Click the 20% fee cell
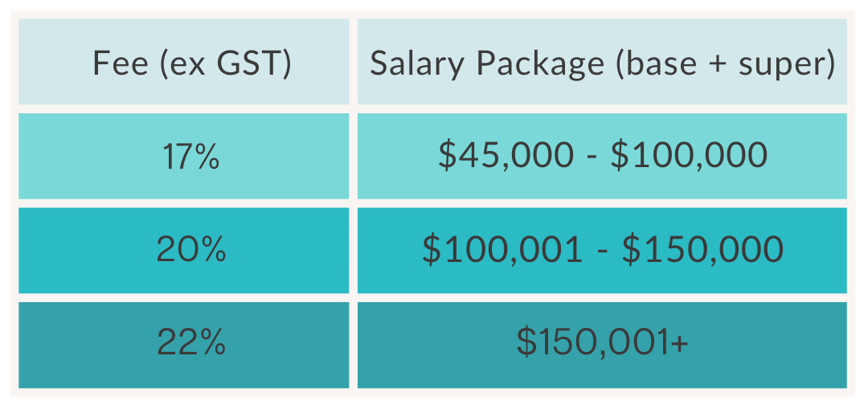Viewport: 868px width, 409px height. click(x=184, y=250)
